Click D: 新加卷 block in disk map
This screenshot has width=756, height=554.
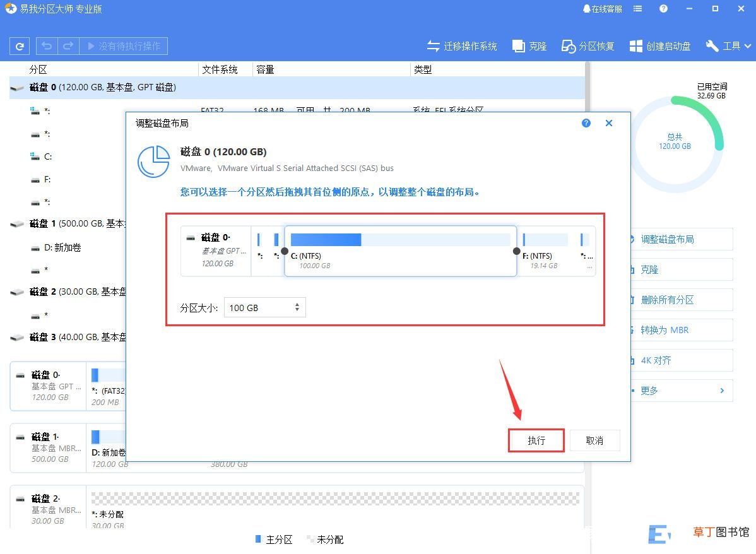108,447
